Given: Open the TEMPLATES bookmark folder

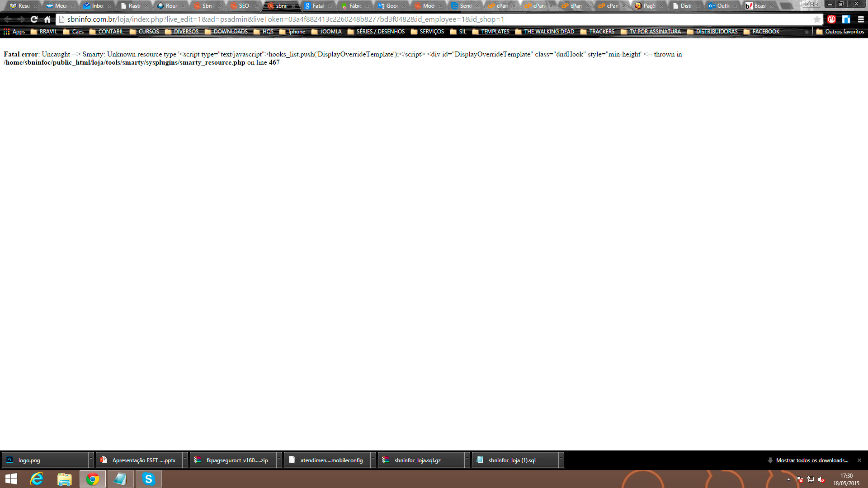Looking at the screenshot, I should [x=491, y=32].
